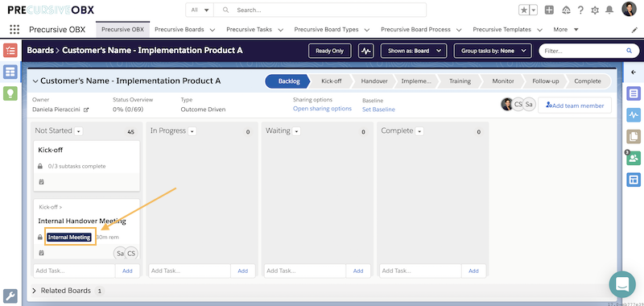This screenshot has width=644, height=306.
Task: Expand the Related Boards section
Action: [34, 291]
